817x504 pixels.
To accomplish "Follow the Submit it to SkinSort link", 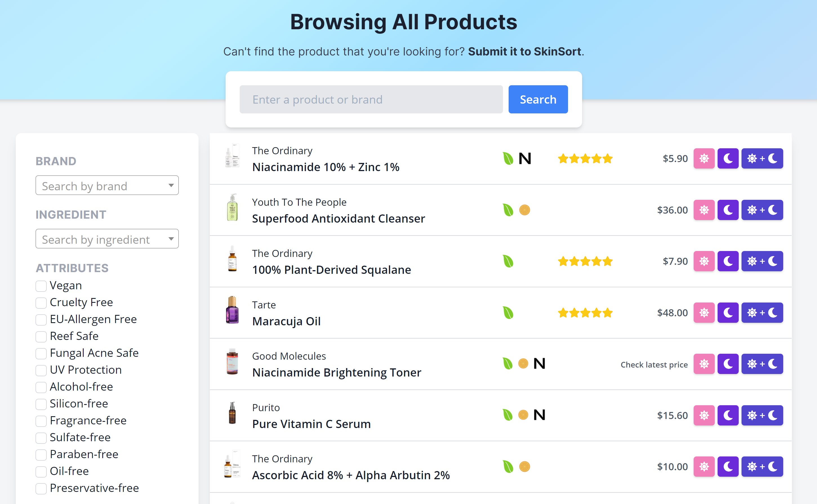I will click(x=524, y=51).
